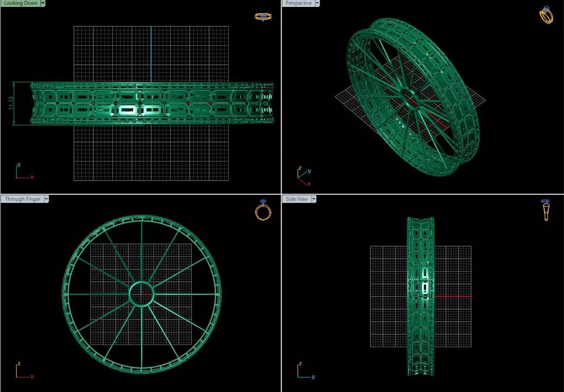
Task: Click the Through Finger viewport label
Action: (22, 199)
